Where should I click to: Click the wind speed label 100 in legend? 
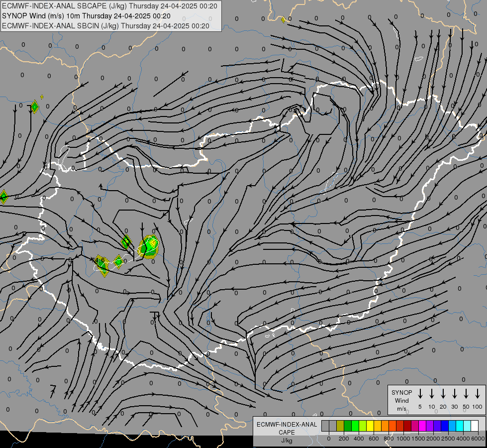click(478, 407)
